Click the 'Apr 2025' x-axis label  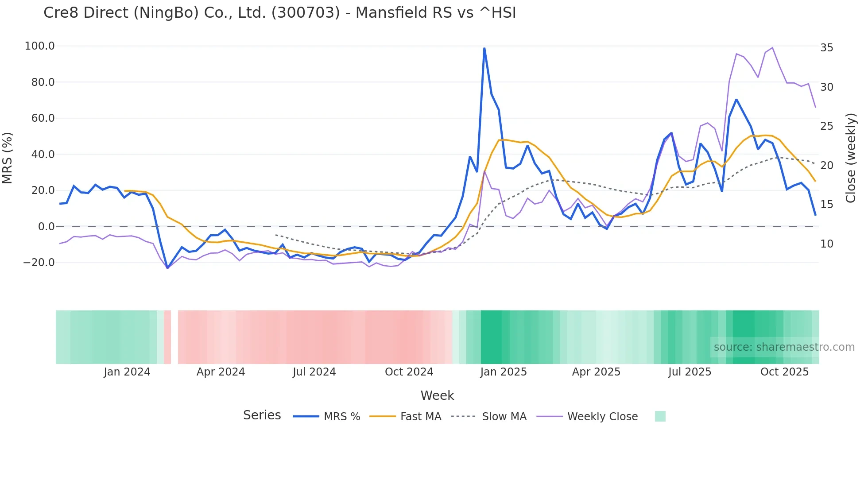click(x=596, y=372)
